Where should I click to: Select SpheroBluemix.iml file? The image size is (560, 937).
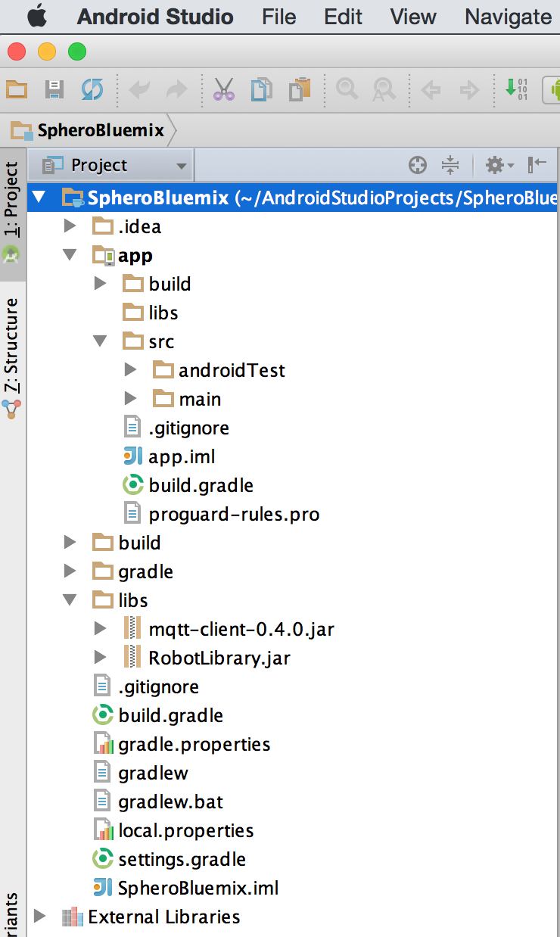click(185, 888)
